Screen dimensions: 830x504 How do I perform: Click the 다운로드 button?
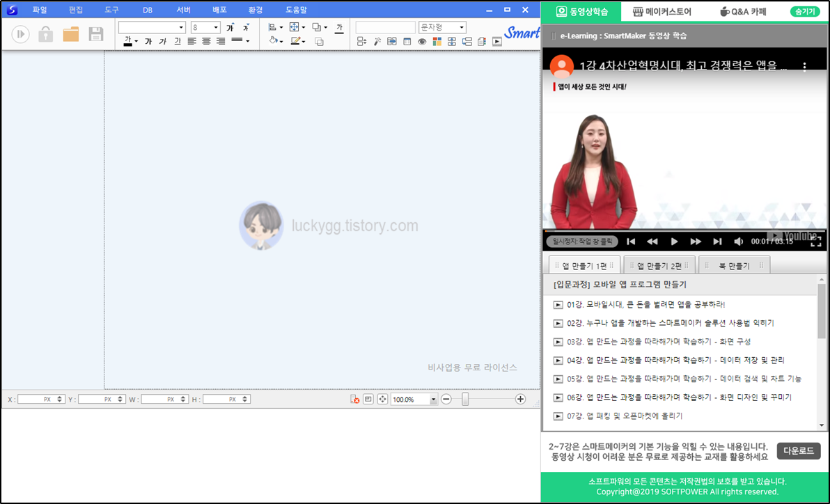(x=799, y=451)
